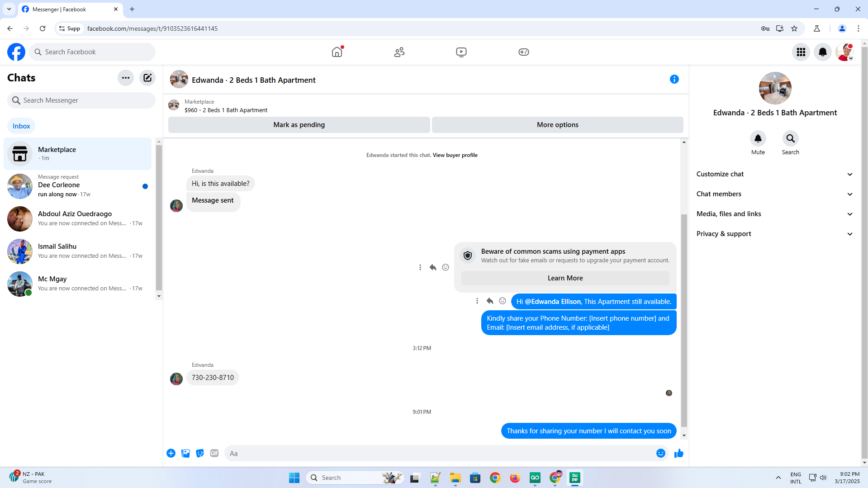Image resolution: width=868 pixels, height=488 pixels.
Task: Open the Gaming icon in top navigation
Action: coord(524,52)
